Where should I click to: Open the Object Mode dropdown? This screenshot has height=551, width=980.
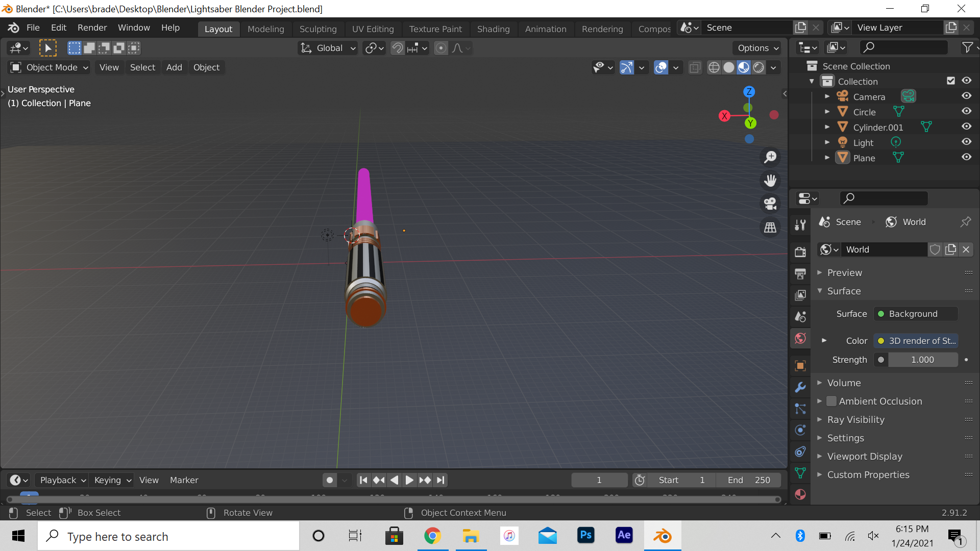pyautogui.click(x=49, y=67)
